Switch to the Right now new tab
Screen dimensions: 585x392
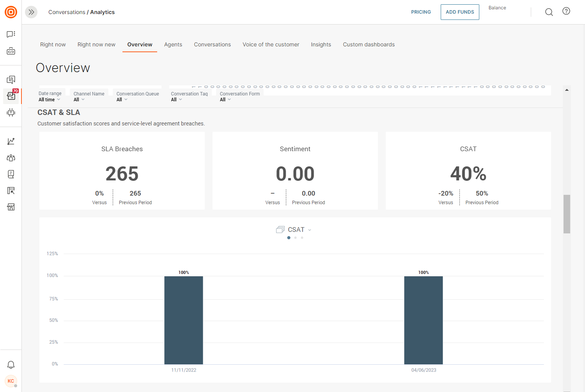click(x=96, y=44)
